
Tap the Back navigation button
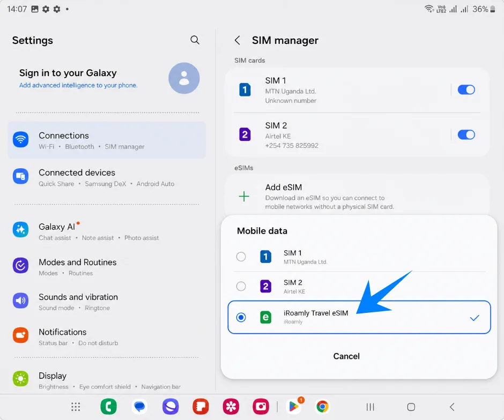click(452, 407)
